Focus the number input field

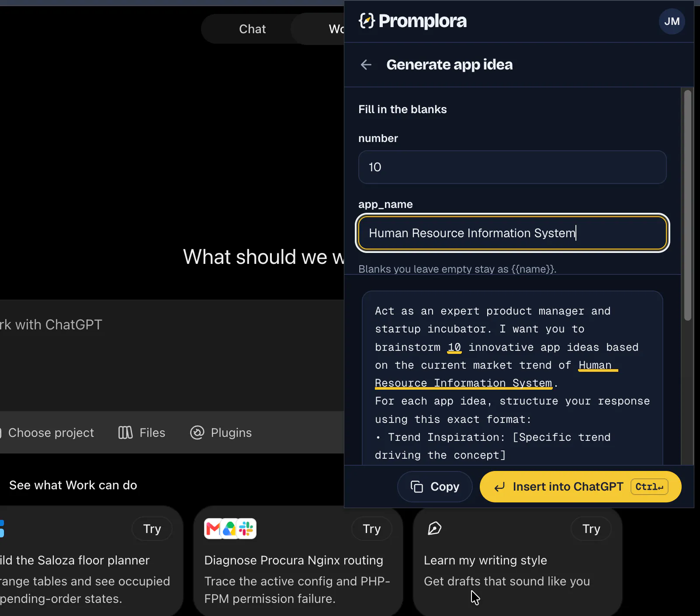[x=512, y=167]
